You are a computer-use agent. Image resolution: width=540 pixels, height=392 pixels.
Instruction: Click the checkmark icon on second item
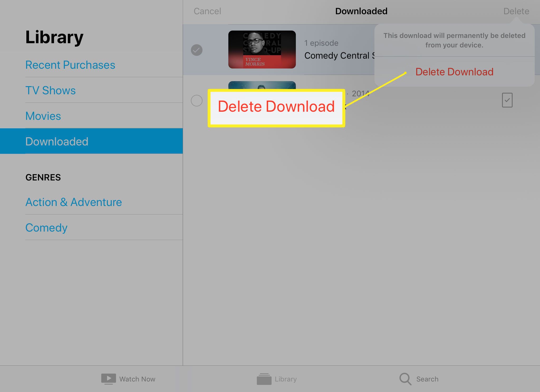tap(507, 100)
